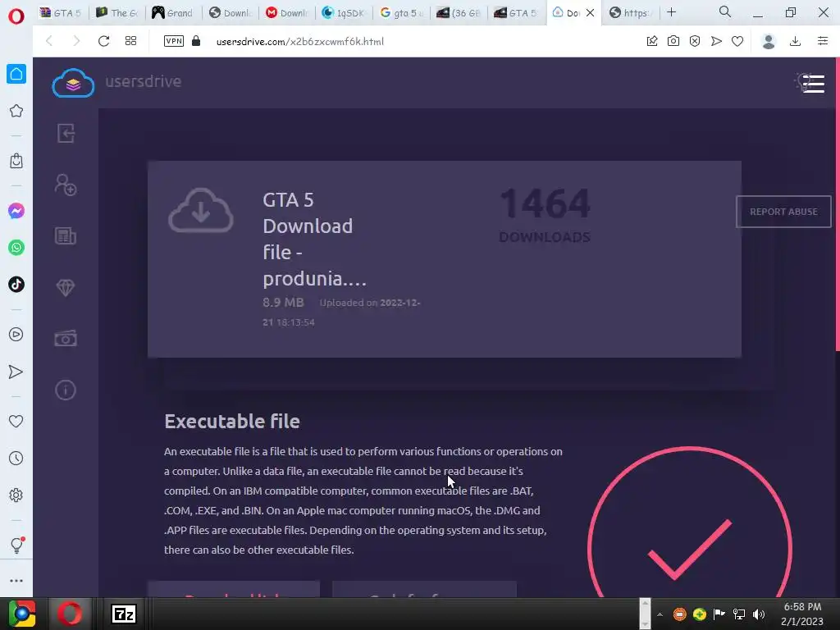The image size is (840, 630).
Task: Open the Opera sidebar Home icon
Action: [x=16, y=74]
